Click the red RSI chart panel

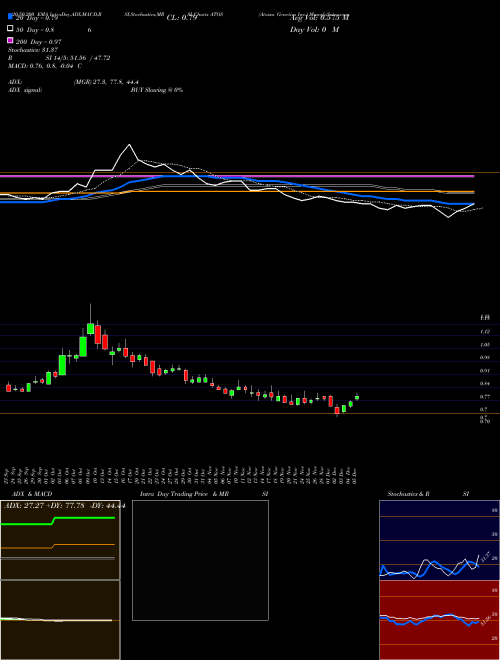(x=439, y=620)
